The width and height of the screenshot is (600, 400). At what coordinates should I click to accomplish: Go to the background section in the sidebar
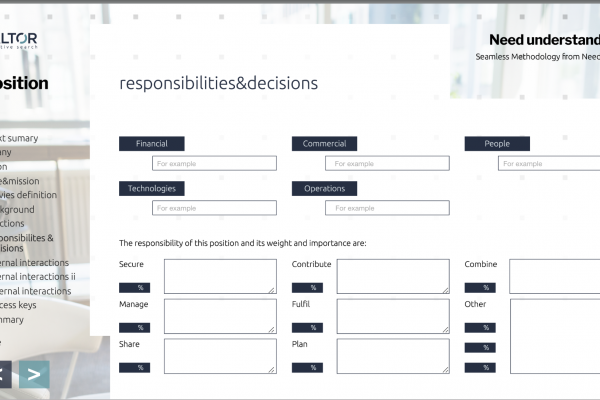(x=18, y=210)
